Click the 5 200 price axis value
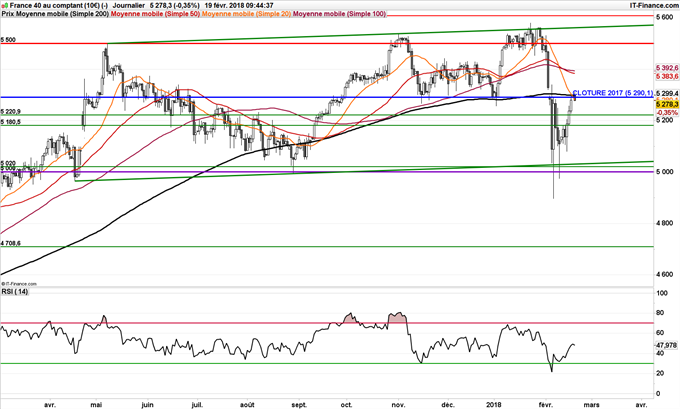The height and width of the screenshot is (409, 680). click(x=665, y=120)
